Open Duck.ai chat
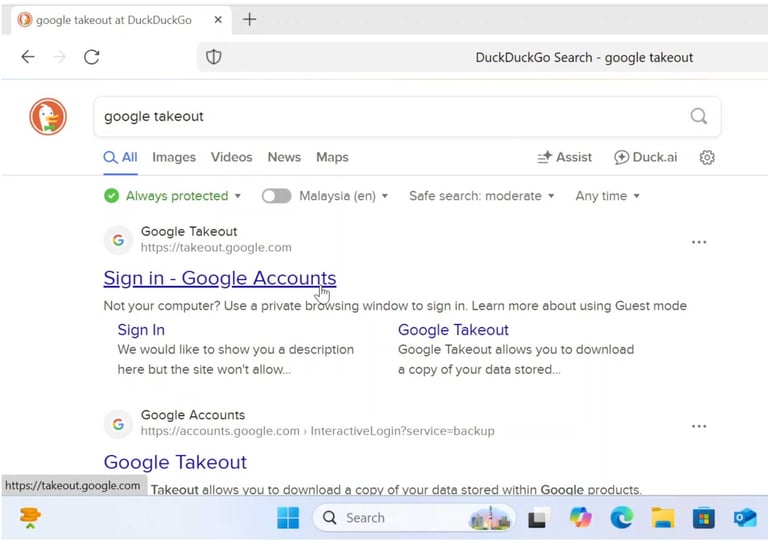 (x=646, y=157)
